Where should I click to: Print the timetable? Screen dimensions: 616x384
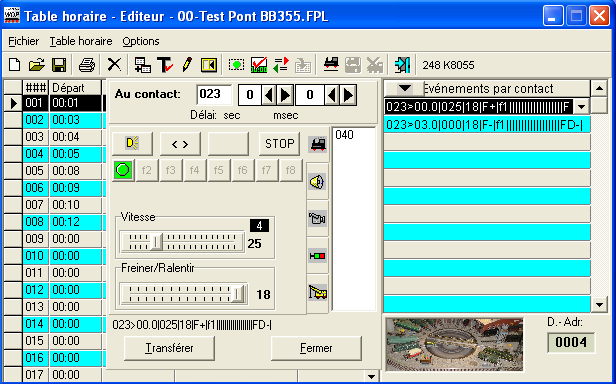click(86, 65)
